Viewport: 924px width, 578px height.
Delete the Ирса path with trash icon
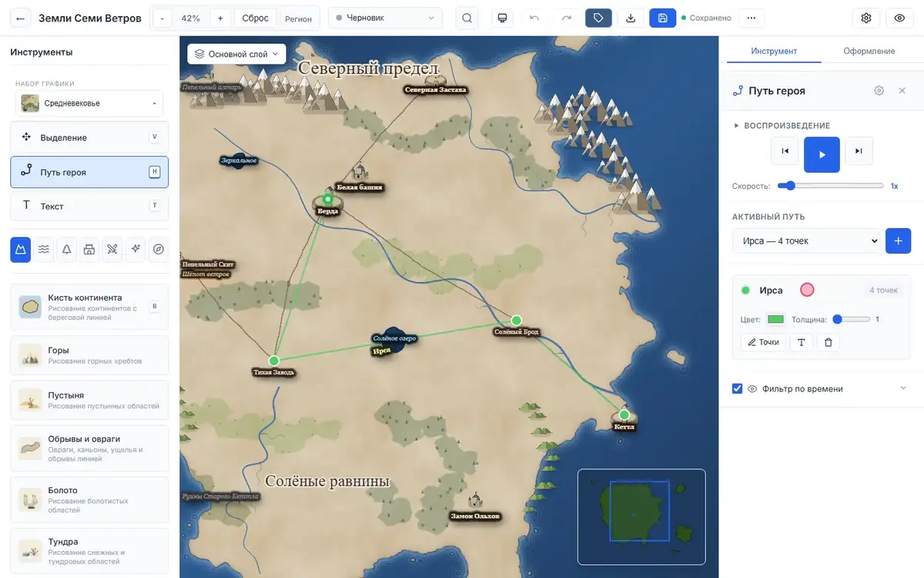[x=829, y=342]
